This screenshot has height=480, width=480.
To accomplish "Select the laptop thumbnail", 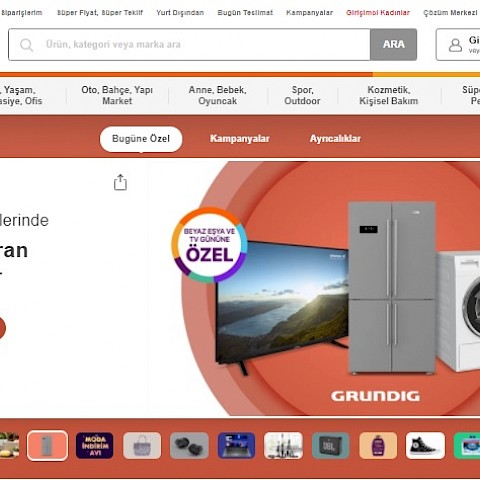I will (x=236, y=445).
